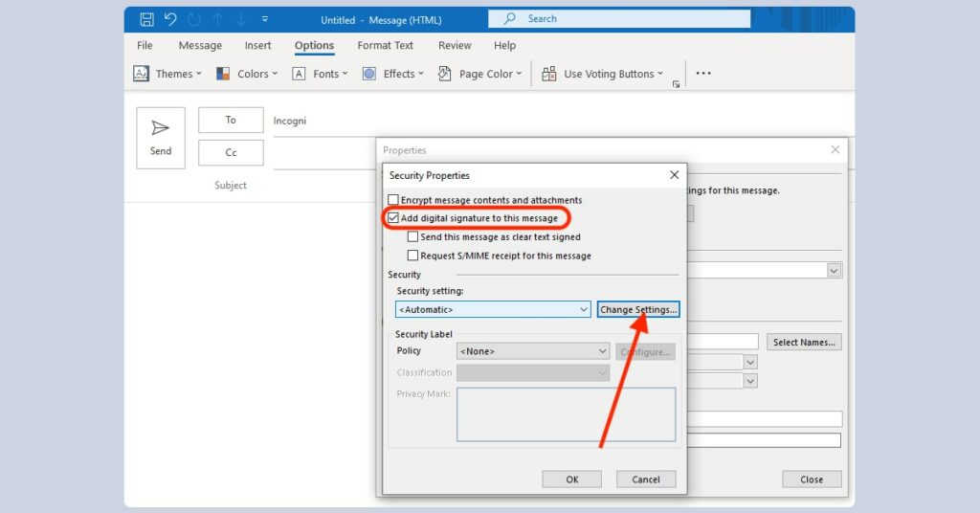Click the Use Voting Buttons icon

[549, 74]
